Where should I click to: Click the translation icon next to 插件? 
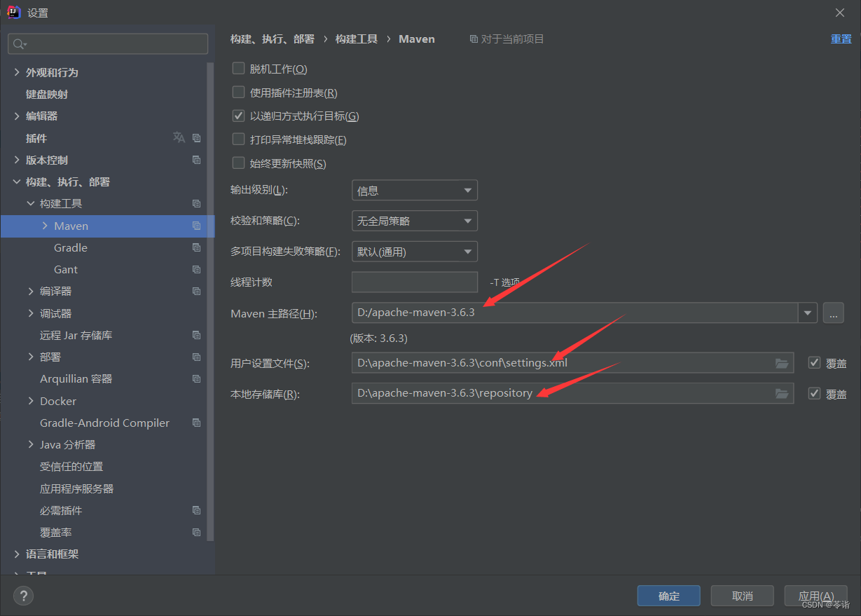tap(179, 137)
